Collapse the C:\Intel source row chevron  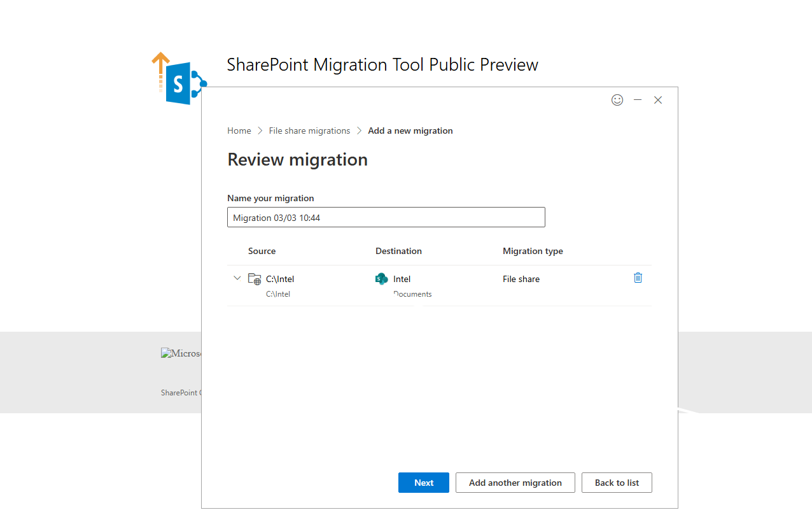pyautogui.click(x=237, y=278)
